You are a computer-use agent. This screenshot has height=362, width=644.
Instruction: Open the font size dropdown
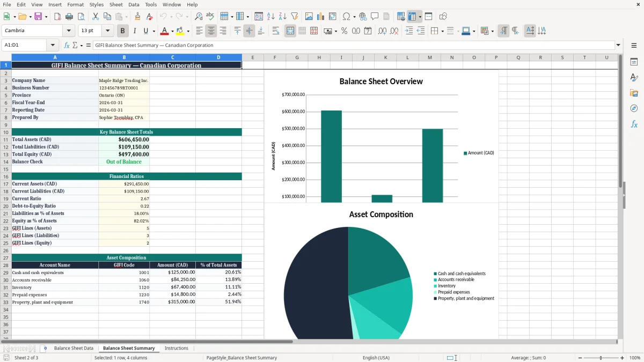[107, 31]
